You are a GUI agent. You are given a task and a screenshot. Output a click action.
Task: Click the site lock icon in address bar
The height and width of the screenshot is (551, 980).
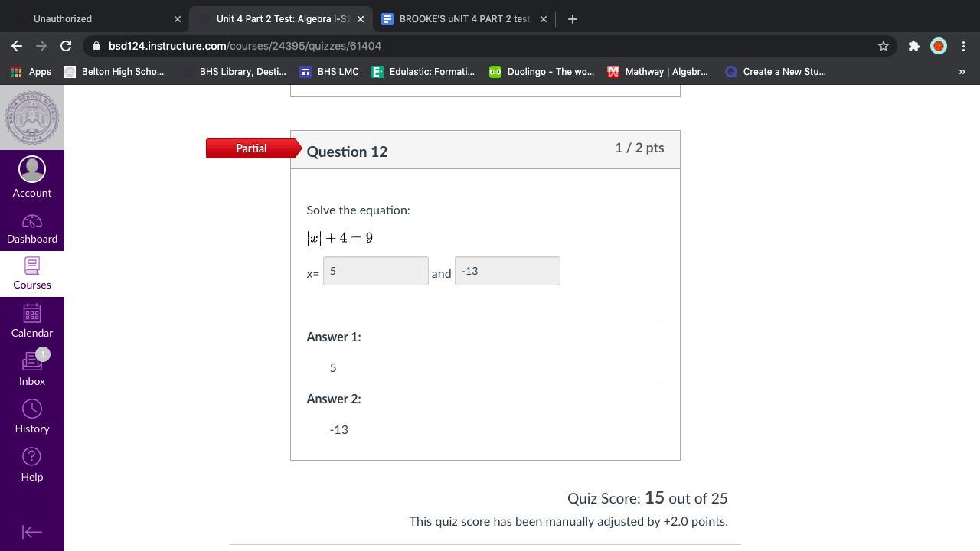pyautogui.click(x=96, y=46)
